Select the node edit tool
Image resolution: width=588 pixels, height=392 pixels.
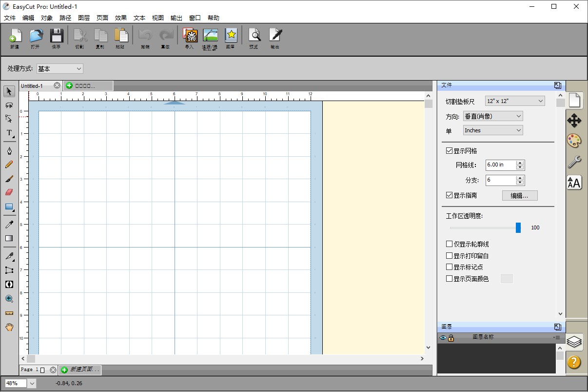coord(9,119)
